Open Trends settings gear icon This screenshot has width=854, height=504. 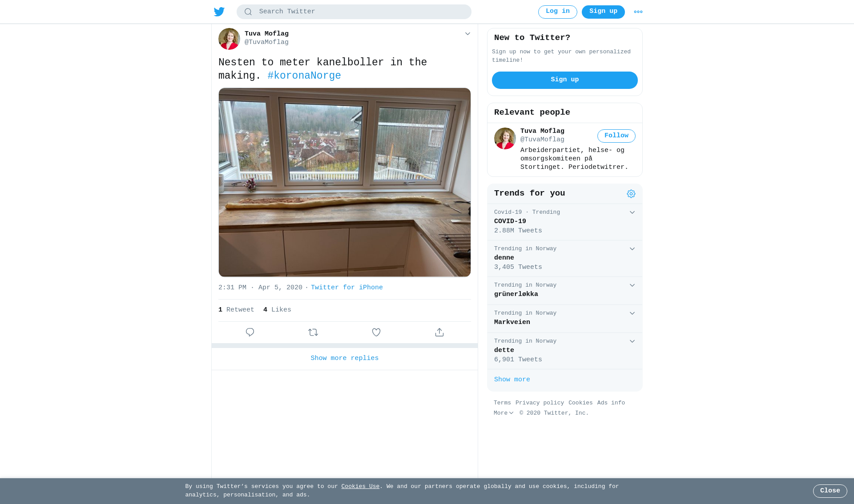pyautogui.click(x=631, y=194)
